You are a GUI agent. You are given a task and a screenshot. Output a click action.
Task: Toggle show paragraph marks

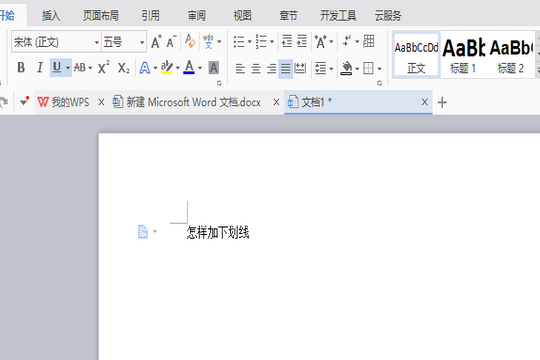(347, 41)
